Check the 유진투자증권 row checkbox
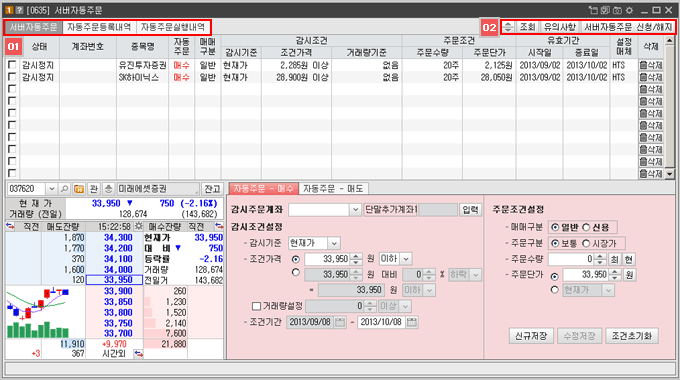The width and height of the screenshot is (680, 380). tap(12, 65)
